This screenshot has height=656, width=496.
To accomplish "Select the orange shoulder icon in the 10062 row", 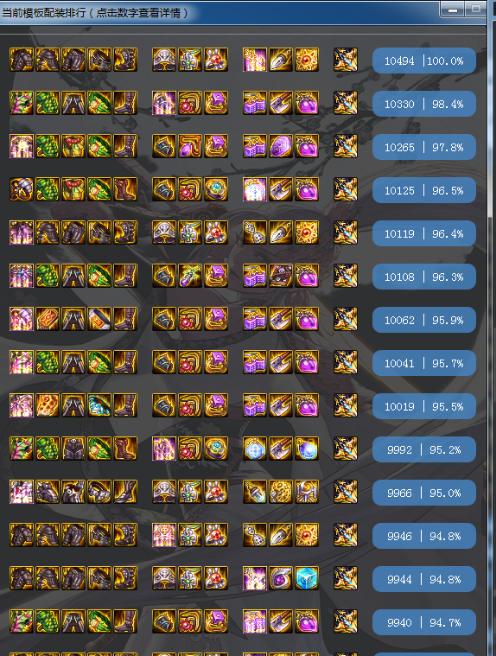I will pyautogui.click(x=47, y=319).
